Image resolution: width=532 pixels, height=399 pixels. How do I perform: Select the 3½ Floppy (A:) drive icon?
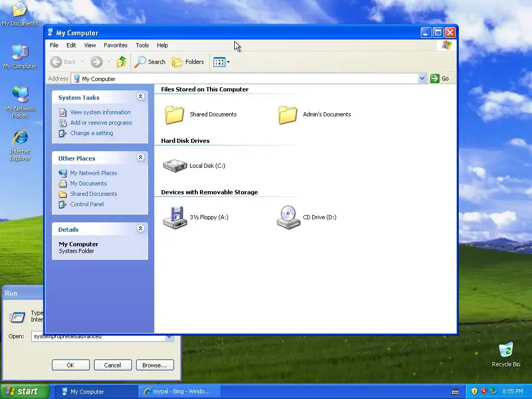tap(175, 218)
